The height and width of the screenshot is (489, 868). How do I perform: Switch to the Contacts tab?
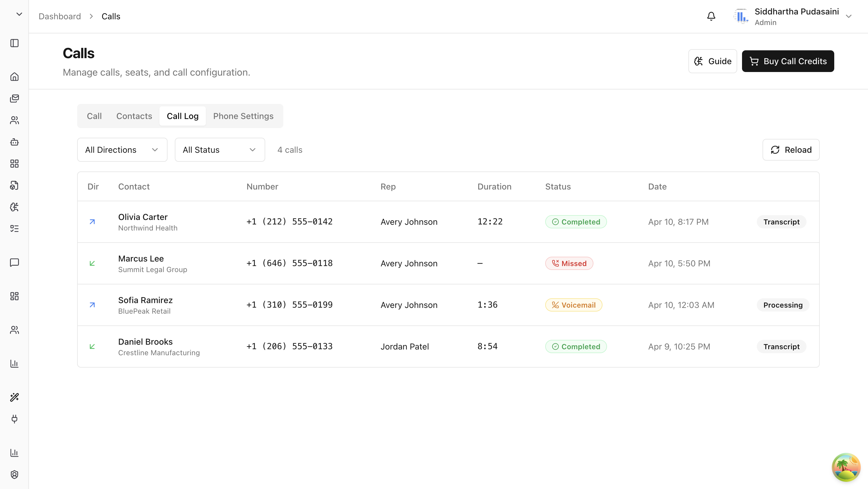click(x=134, y=116)
